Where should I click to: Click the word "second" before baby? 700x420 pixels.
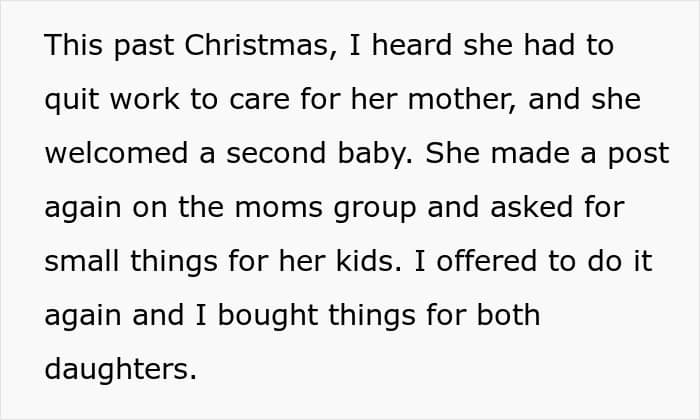[x=276, y=153]
